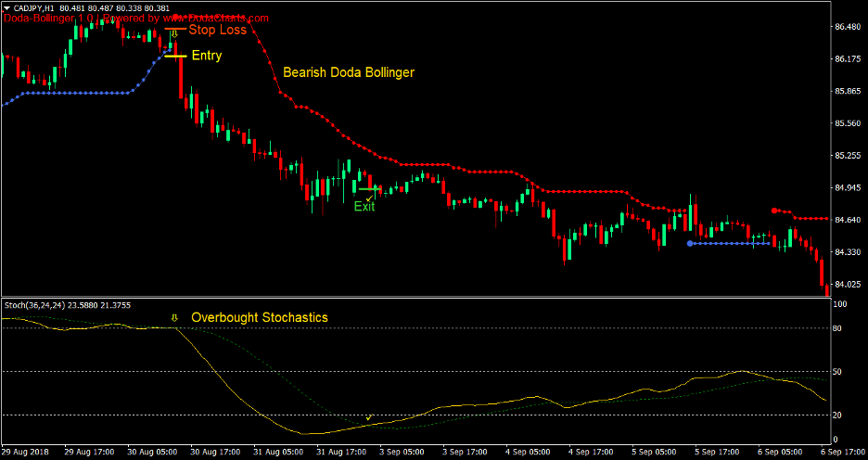Click the green Exit text label

click(x=364, y=207)
